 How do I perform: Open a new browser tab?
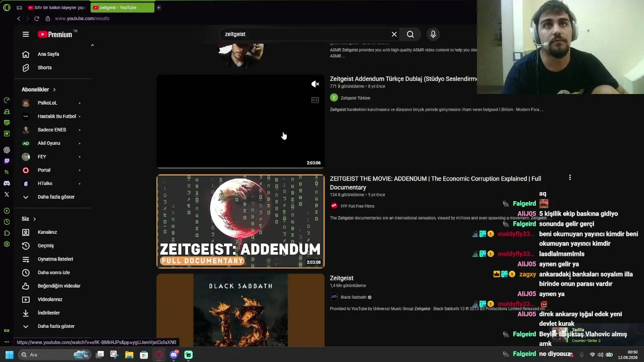(158, 8)
